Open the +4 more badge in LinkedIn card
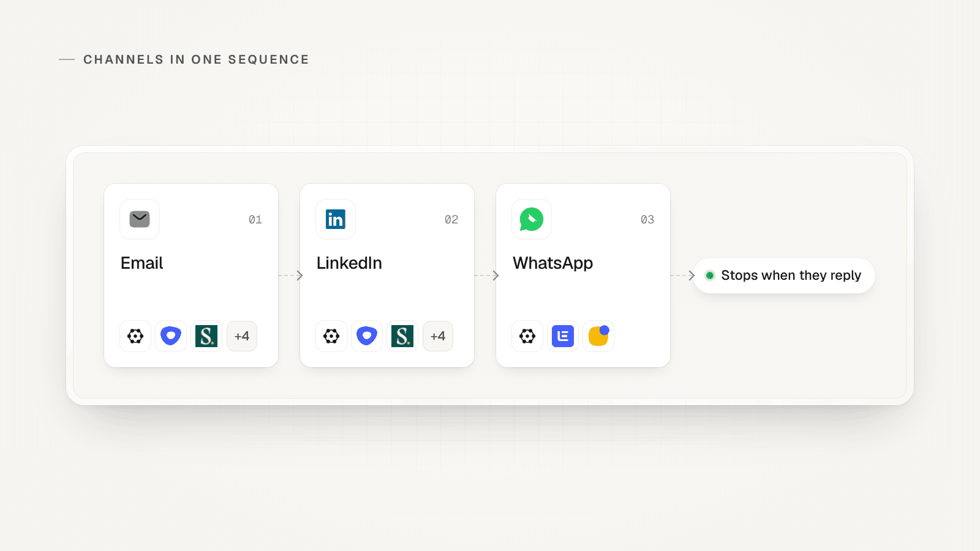This screenshot has width=980, height=551. [438, 336]
